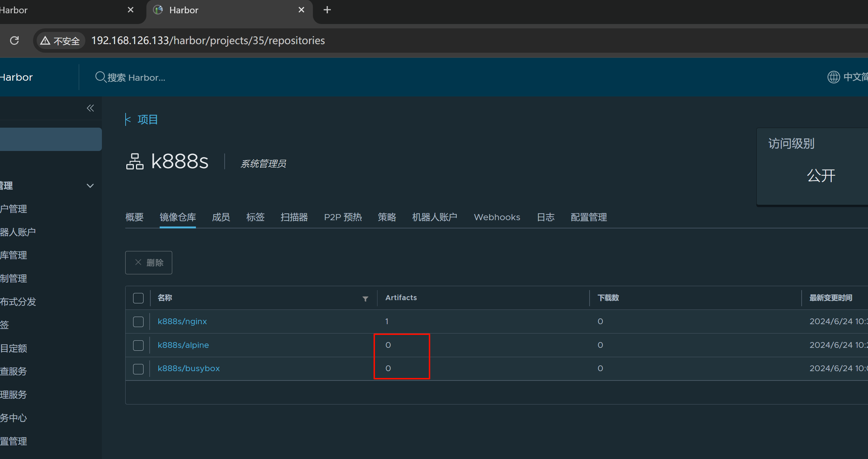Check the k888s/alpine row checkbox
Viewport: 868px width, 459px height.
click(x=138, y=345)
